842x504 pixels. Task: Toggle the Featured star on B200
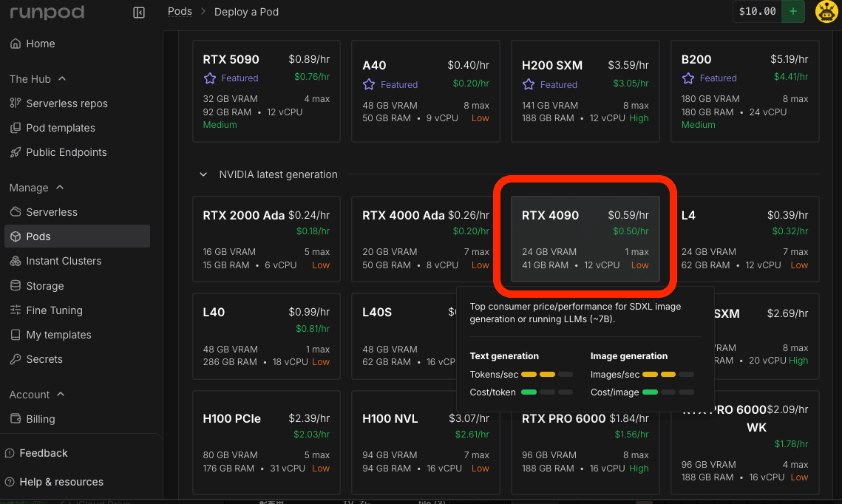[x=687, y=78]
